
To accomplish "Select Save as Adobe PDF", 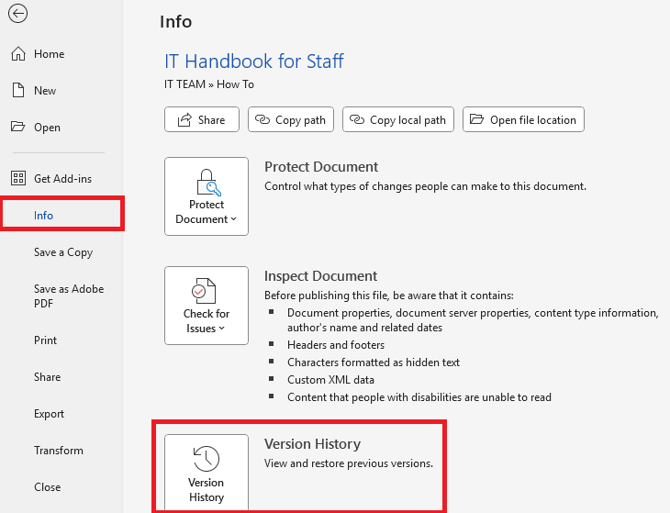I will click(x=68, y=296).
